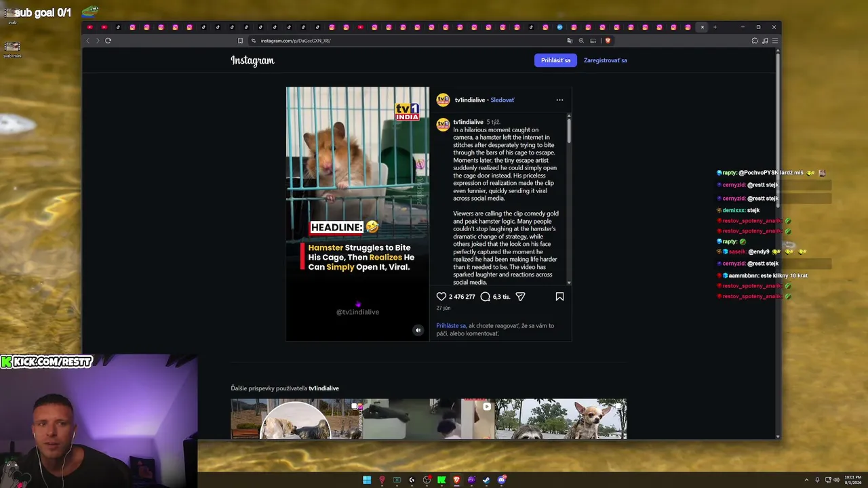
Task: Toggle the video mute speaker button
Action: 418,330
